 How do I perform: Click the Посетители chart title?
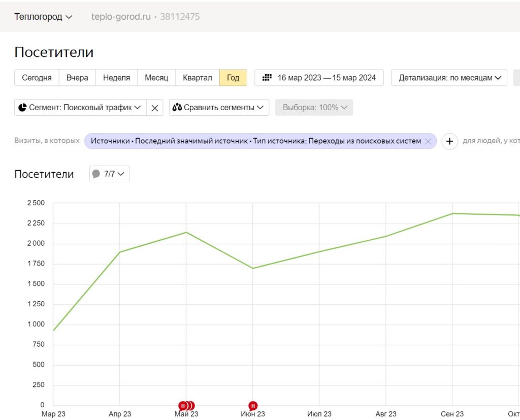[44, 174]
